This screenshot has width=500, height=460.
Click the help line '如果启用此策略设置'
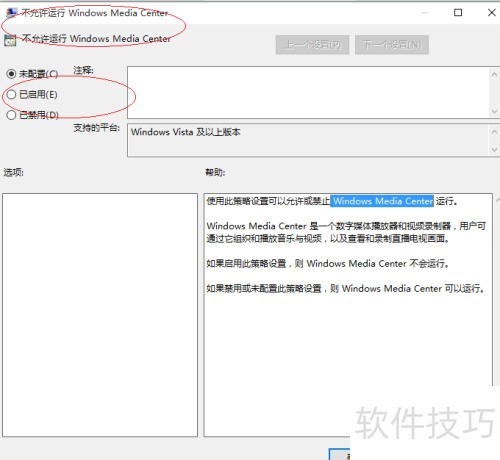click(328, 264)
